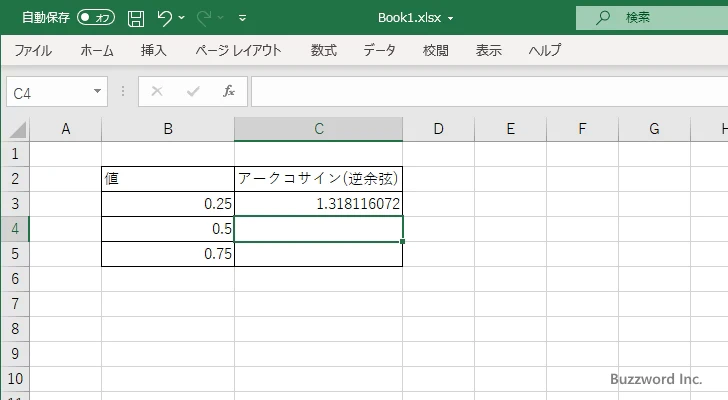Switch to the 表示 tab
This screenshot has width=728, height=400.
488,50
